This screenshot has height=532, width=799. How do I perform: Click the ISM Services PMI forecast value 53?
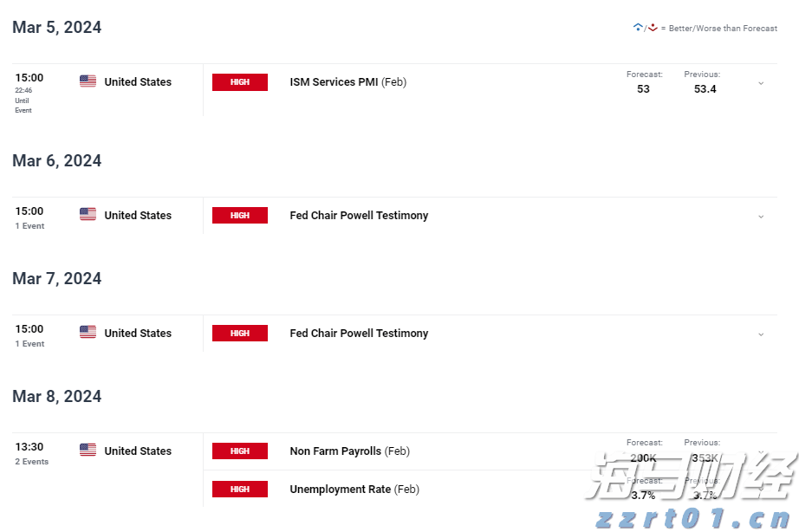pyautogui.click(x=643, y=89)
